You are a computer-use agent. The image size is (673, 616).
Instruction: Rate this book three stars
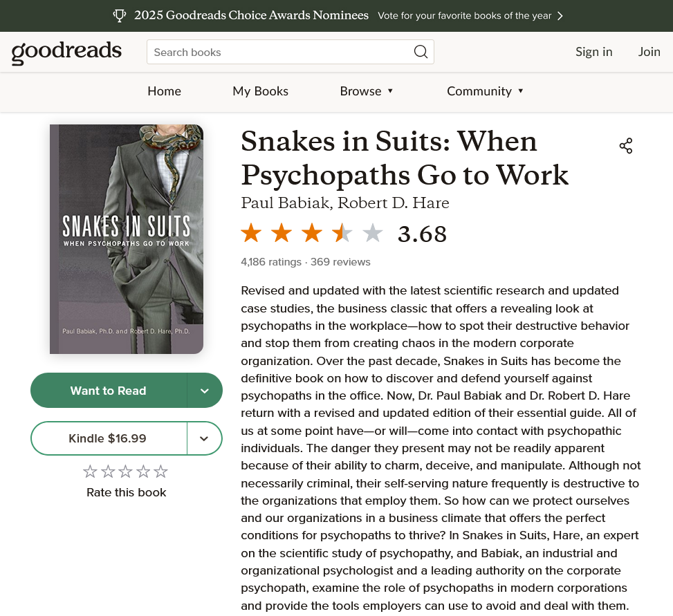125,472
